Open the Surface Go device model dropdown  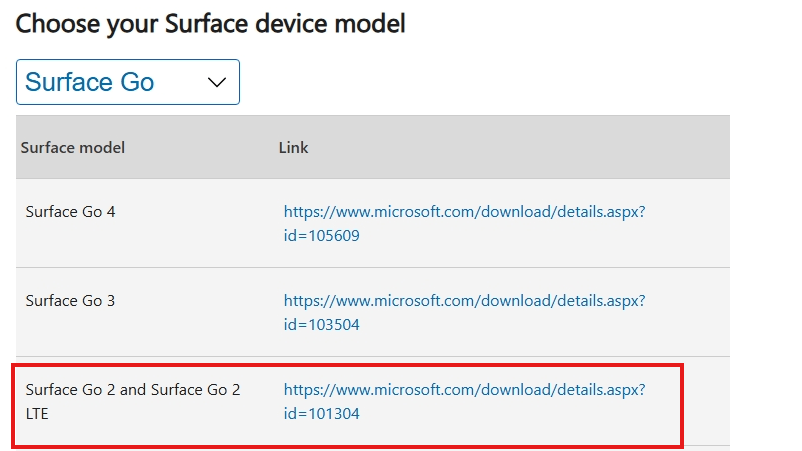[x=128, y=82]
